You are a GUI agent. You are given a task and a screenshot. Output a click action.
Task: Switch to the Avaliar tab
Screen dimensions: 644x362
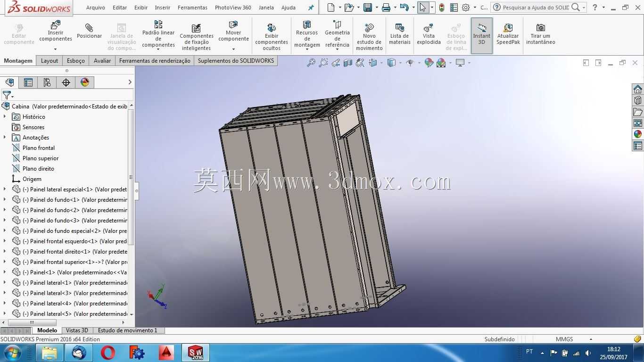[x=102, y=61]
